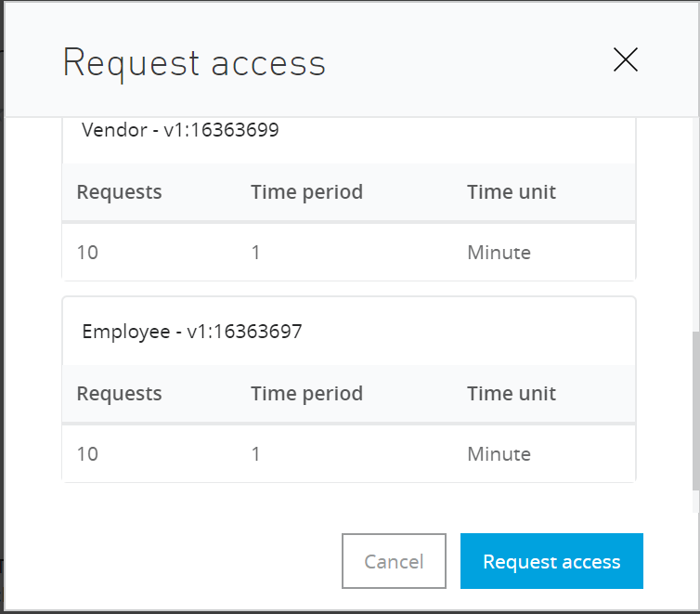
Task: Select the Vendor Minute time unit cell
Action: click(x=499, y=253)
